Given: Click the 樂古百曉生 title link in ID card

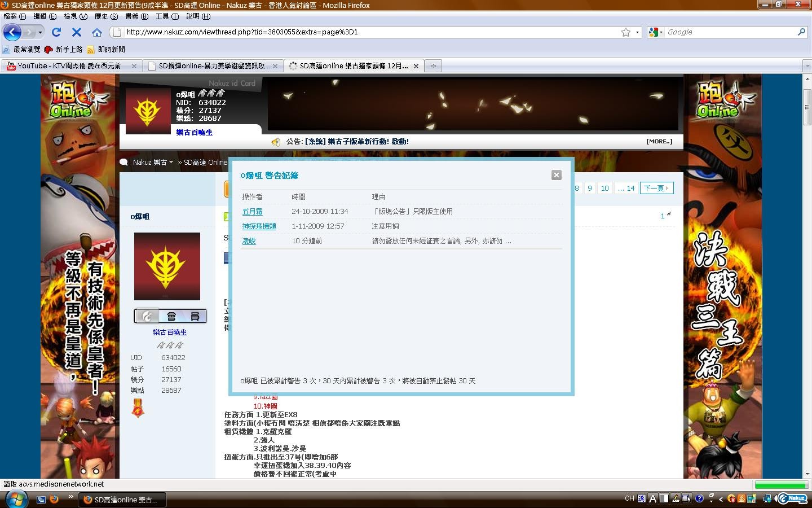Looking at the screenshot, I should [194, 133].
